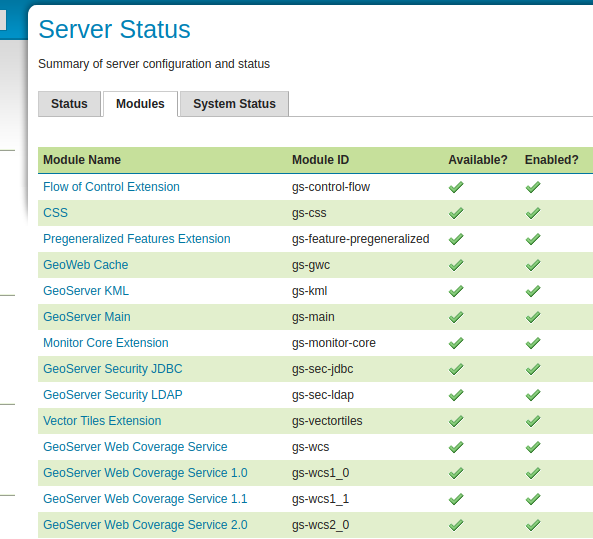Click the summary of server configuration text
The height and width of the screenshot is (539, 593).
click(x=154, y=64)
